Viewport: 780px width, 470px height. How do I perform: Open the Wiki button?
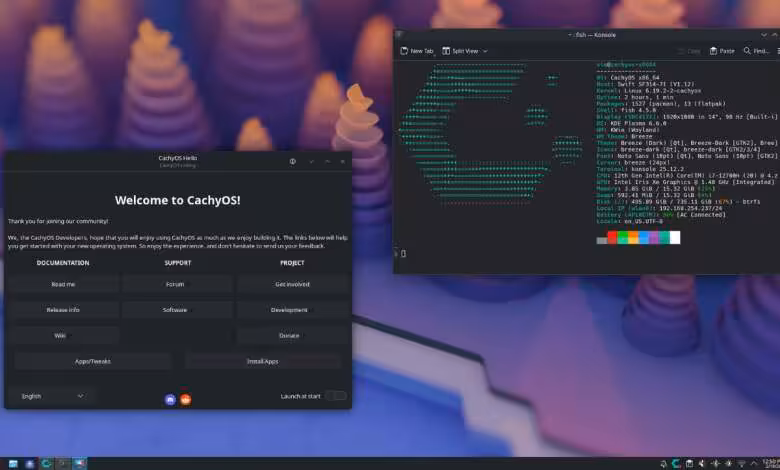[x=63, y=335]
